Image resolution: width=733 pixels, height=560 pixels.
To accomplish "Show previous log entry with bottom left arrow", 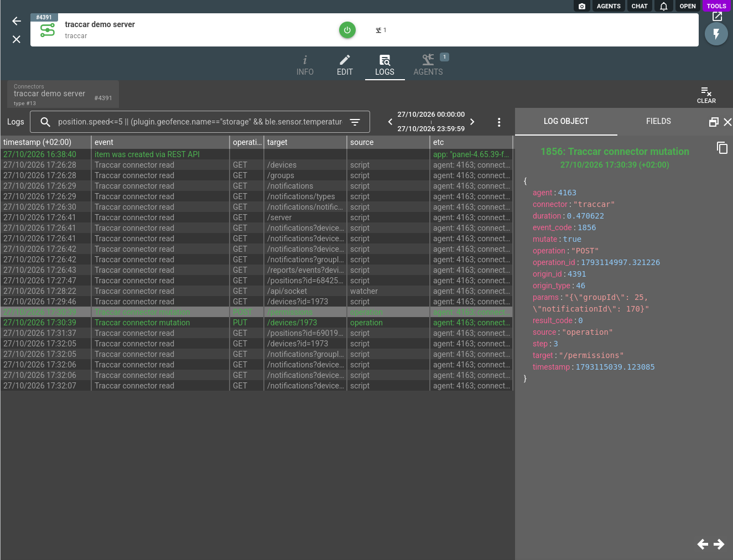I will click(x=703, y=545).
